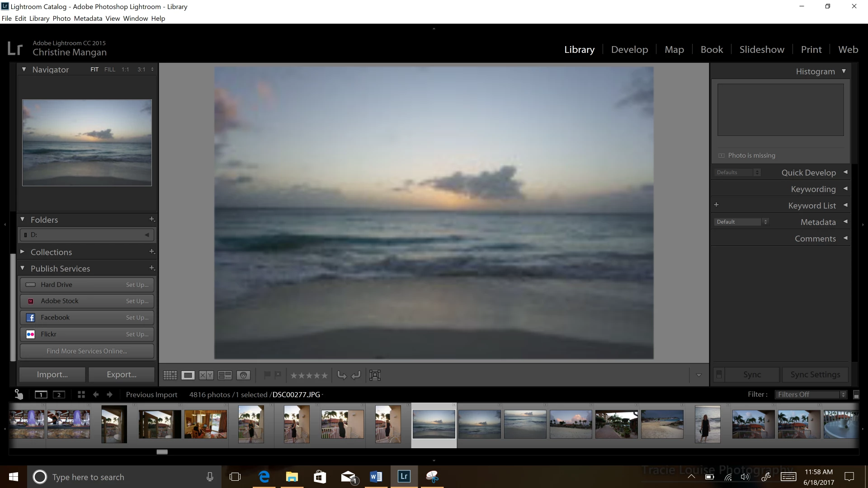Toggle second monitor display button

tap(59, 394)
